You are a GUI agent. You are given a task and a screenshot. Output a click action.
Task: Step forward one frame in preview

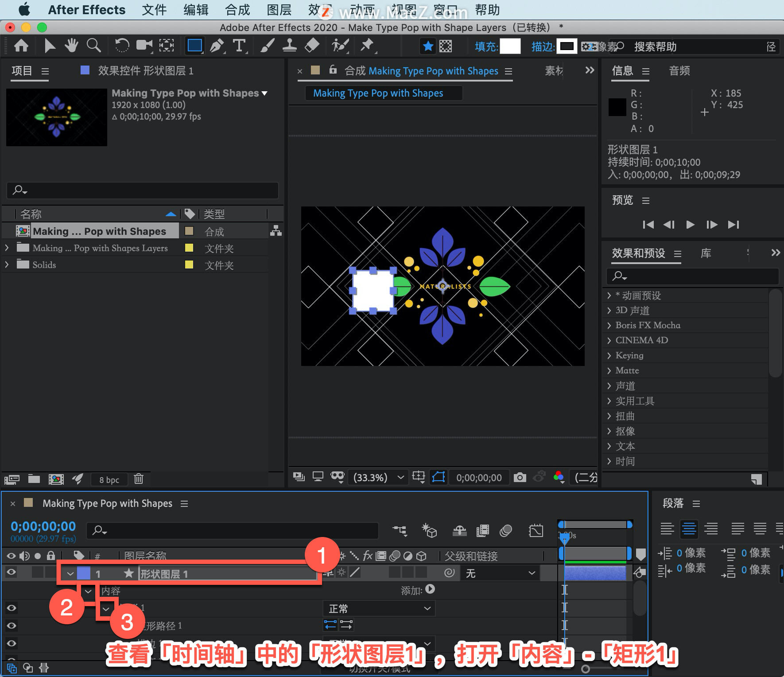point(712,225)
